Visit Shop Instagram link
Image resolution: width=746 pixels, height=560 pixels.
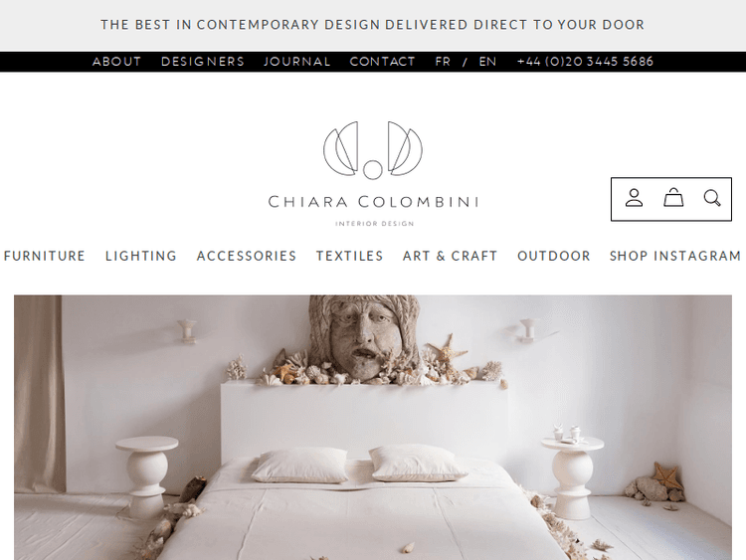click(675, 256)
